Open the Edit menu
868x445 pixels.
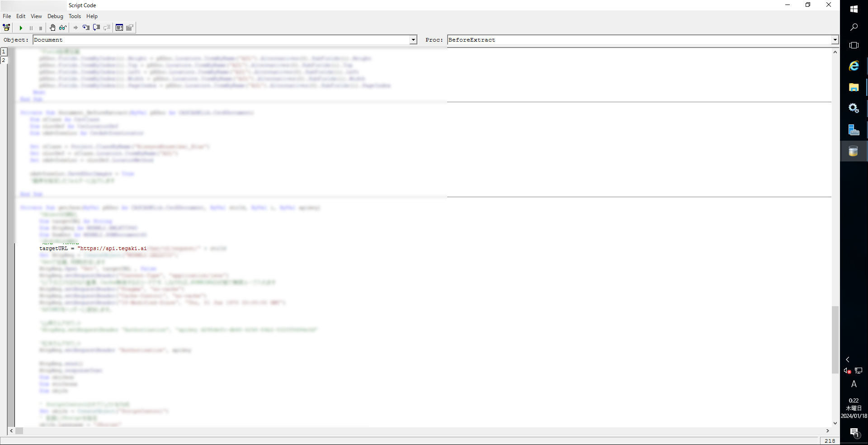21,16
